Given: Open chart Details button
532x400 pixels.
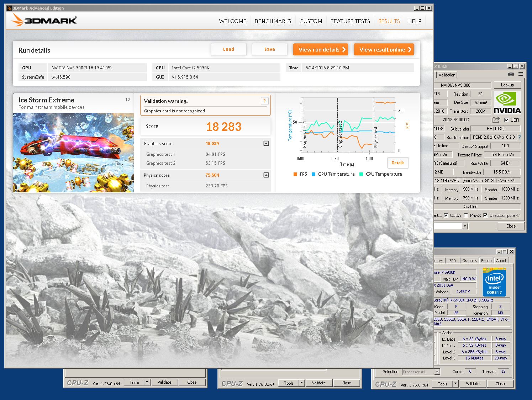Looking at the screenshot, I should pyautogui.click(x=398, y=163).
